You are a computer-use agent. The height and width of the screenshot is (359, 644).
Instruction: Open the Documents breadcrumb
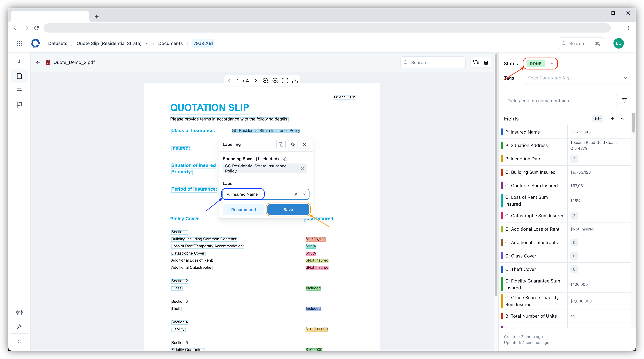tap(170, 43)
